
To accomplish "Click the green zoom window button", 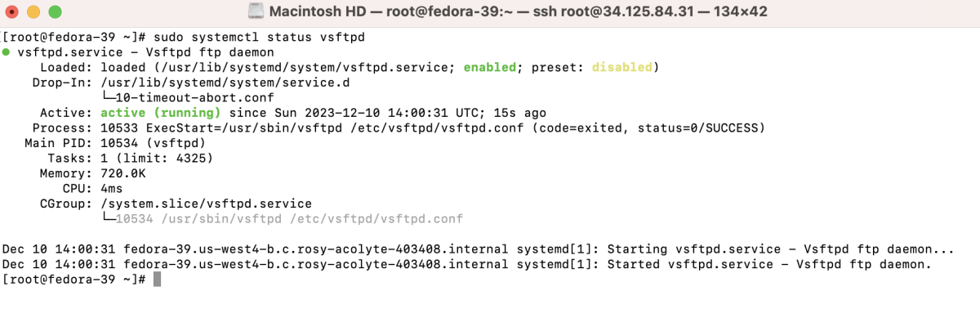I will [x=55, y=13].
